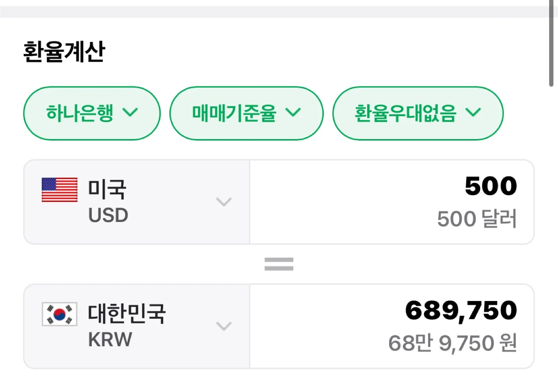The image size is (558, 392).
Task: Click the United States flag icon
Action: pyautogui.click(x=59, y=190)
